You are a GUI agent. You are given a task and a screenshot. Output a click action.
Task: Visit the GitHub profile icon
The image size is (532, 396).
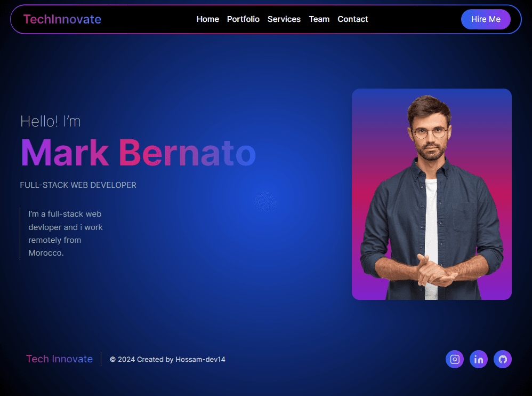click(503, 359)
